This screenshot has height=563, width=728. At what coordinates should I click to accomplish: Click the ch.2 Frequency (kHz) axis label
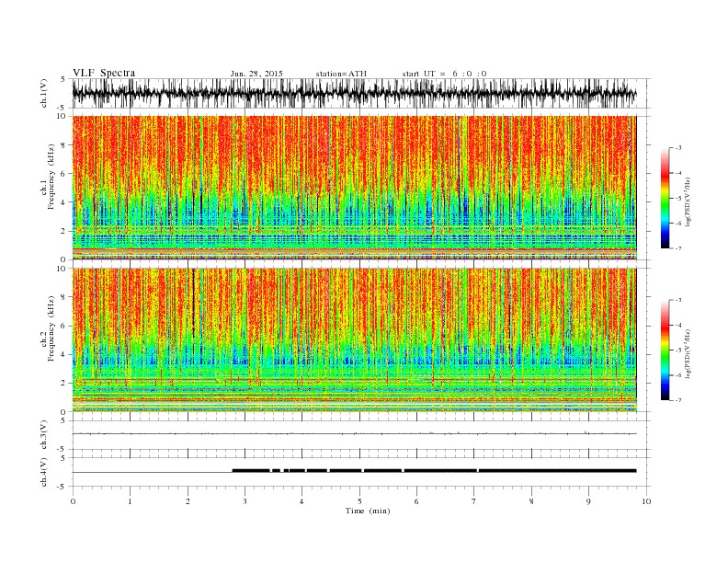tap(48, 329)
